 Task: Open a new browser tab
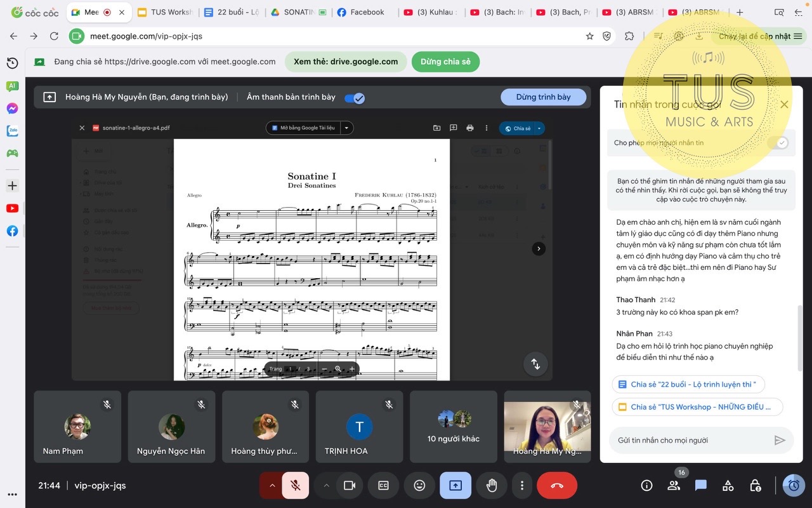pos(740,12)
